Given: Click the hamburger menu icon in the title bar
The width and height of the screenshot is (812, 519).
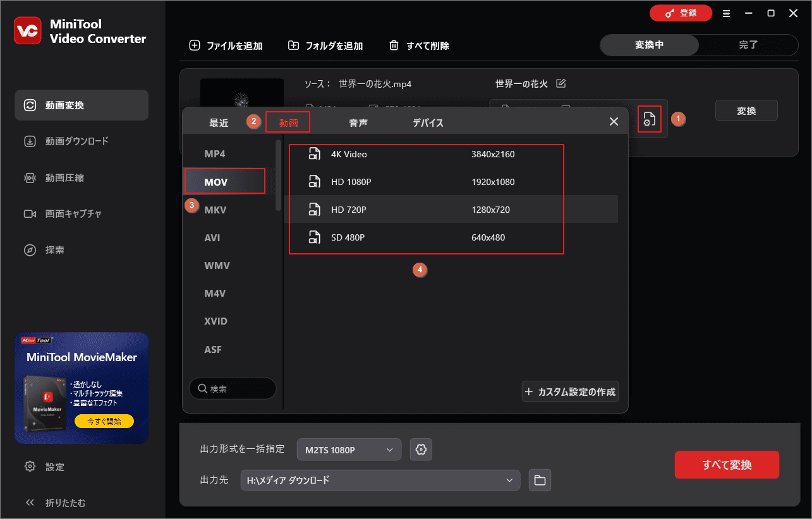Looking at the screenshot, I should pyautogui.click(x=727, y=13).
